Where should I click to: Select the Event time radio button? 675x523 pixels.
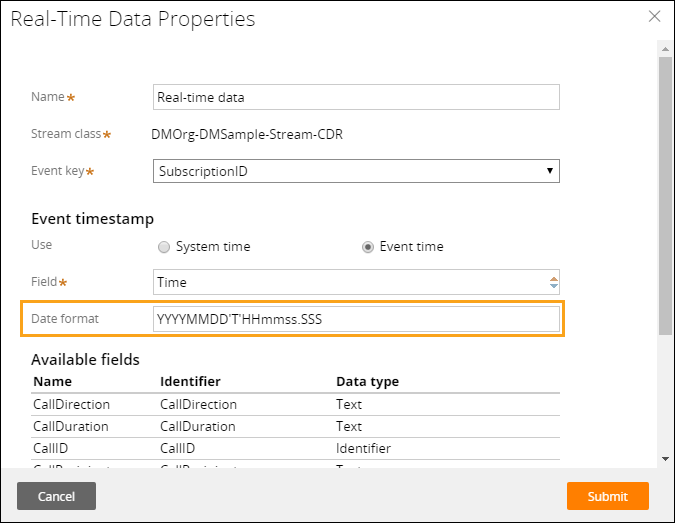pos(368,247)
